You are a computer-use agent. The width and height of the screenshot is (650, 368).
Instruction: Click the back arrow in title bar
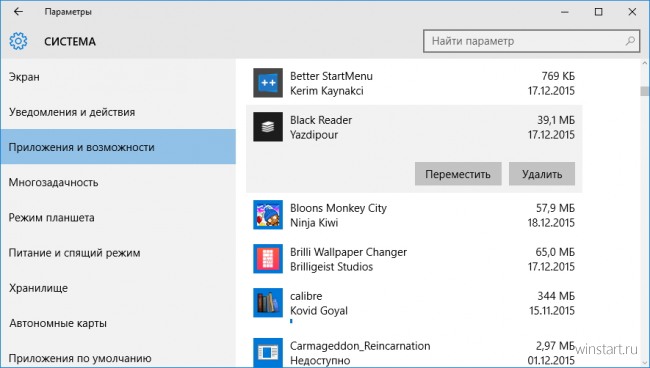pyautogui.click(x=18, y=12)
